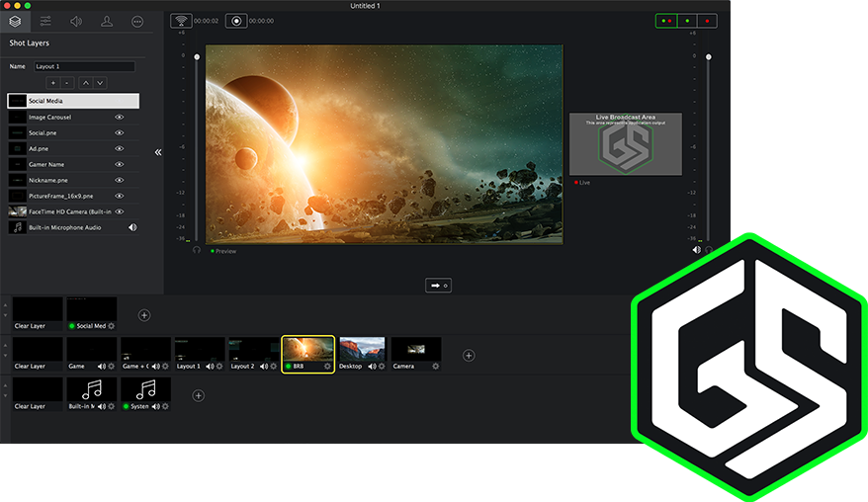Image resolution: width=868 pixels, height=502 pixels.
Task: Add a new shot layer with plus
Action: pyautogui.click(x=53, y=83)
